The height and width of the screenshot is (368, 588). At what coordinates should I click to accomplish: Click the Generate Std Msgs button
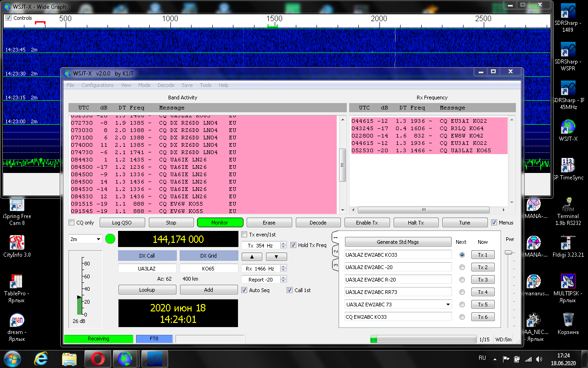click(x=398, y=242)
